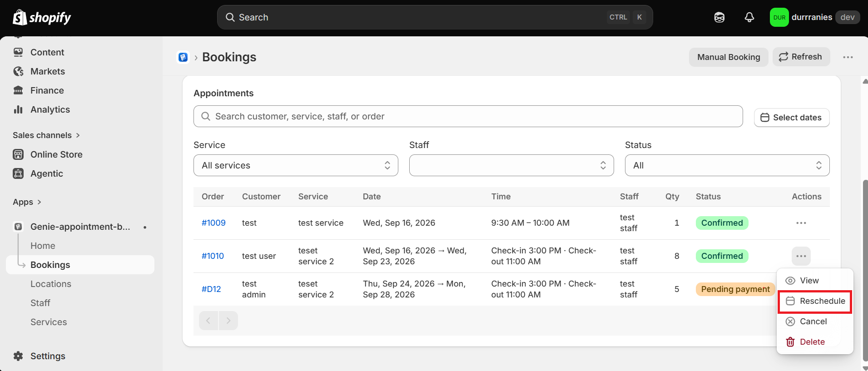
Task: Open Genie-appointment-b... app
Action: pos(80,227)
